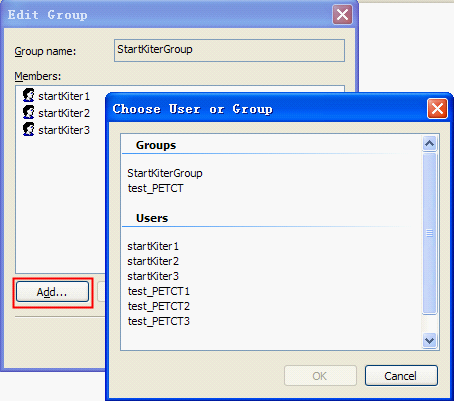Select test_PETCT1 user entry
Screen dimensions: 454x401
[x=159, y=291]
